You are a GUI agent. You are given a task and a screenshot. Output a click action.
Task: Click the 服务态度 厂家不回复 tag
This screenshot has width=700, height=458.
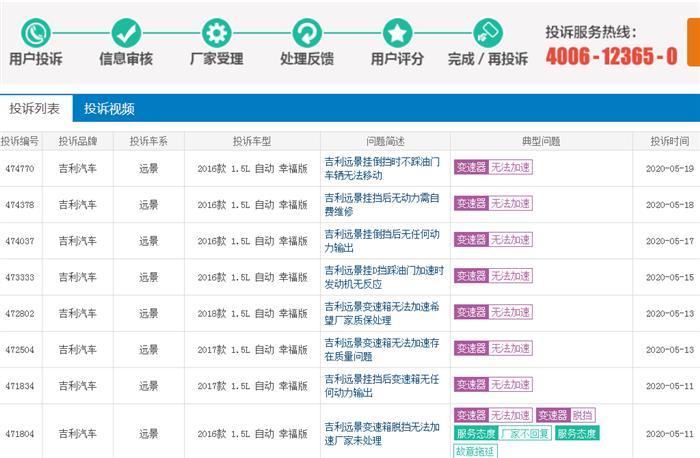pos(503,433)
